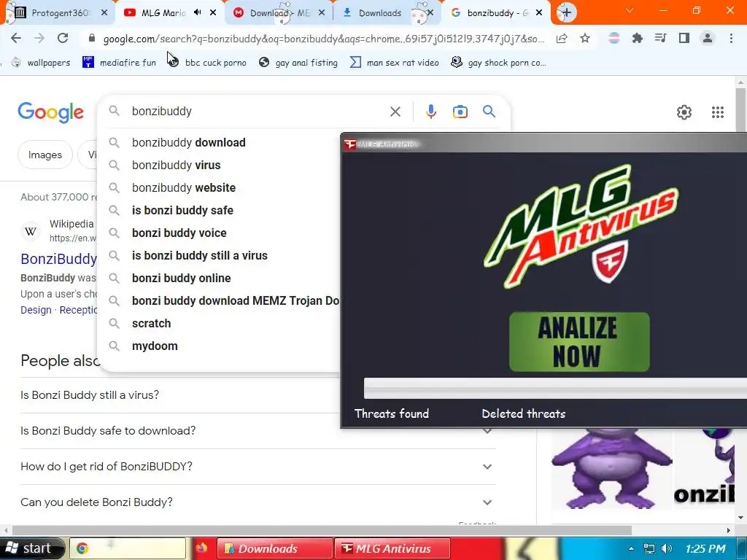Open the Chrome extensions puzzle icon
This screenshot has height=560, width=747.
click(637, 38)
